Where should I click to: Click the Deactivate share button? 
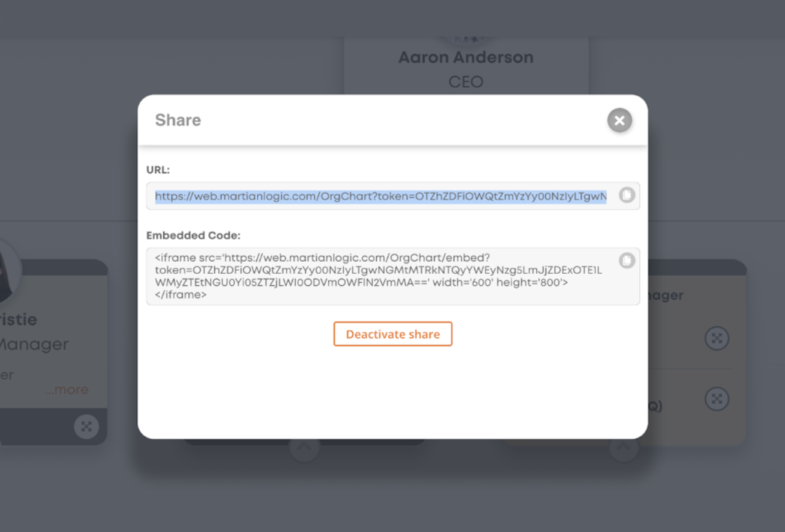(392, 334)
